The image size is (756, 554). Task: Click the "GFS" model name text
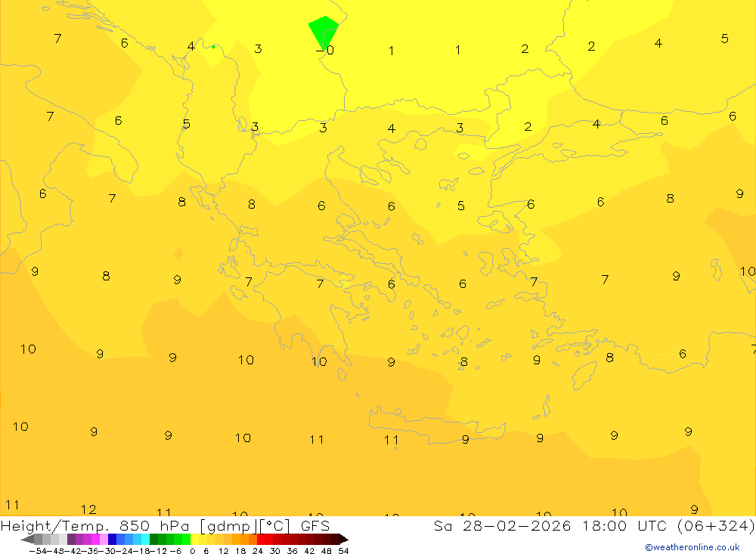coord(315,525)
